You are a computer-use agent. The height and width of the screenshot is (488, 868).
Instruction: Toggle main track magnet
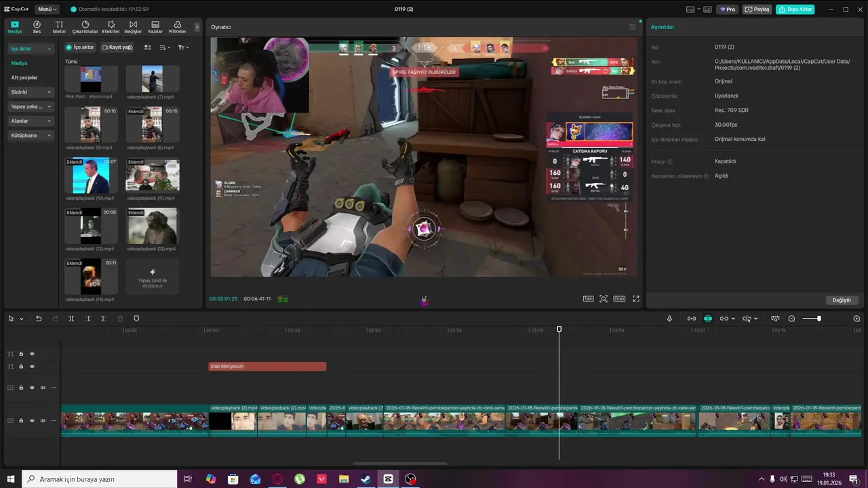pos(692,319)
